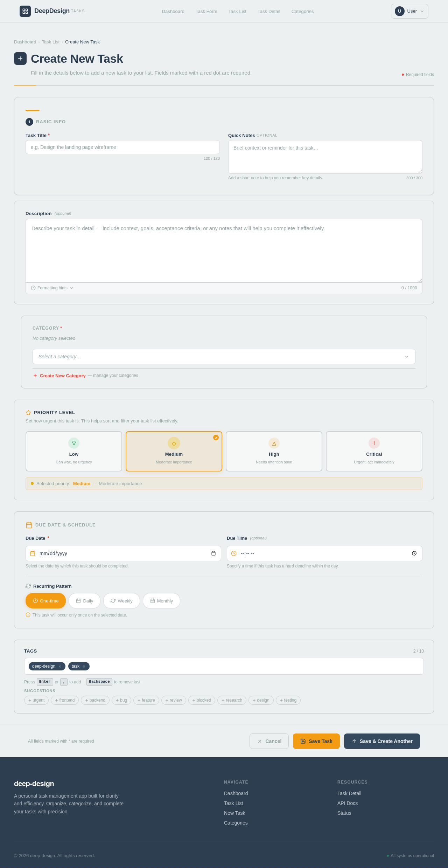
Task: Open the date picker calendar icon in Due Date
Action: pyautogui.click(x=213, y=553)
